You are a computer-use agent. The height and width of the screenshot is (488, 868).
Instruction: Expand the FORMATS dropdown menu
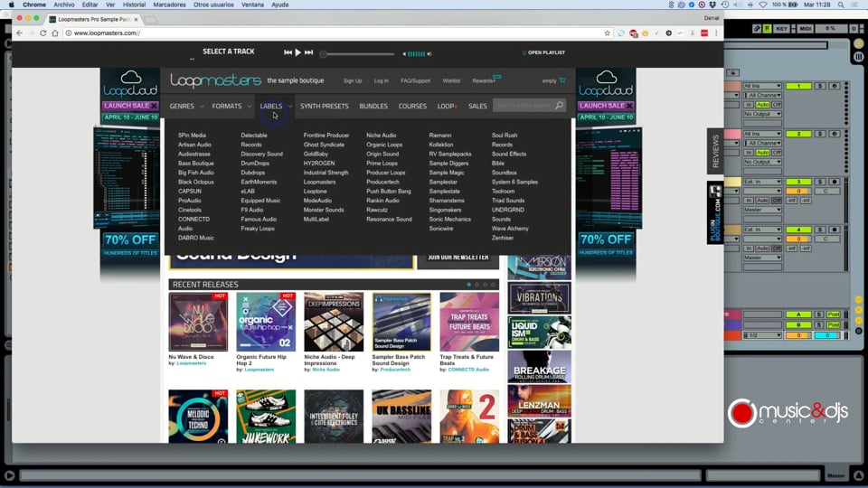coord(231,107)
